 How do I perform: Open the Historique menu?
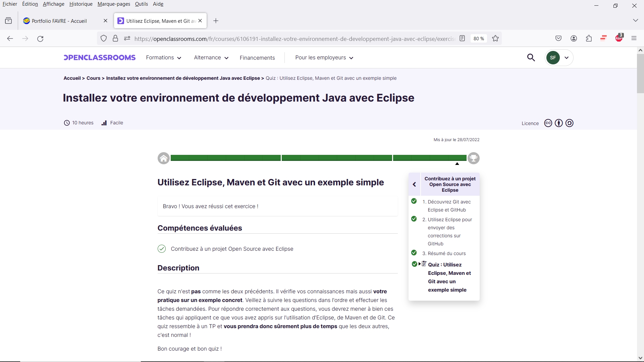coord(81,4)
